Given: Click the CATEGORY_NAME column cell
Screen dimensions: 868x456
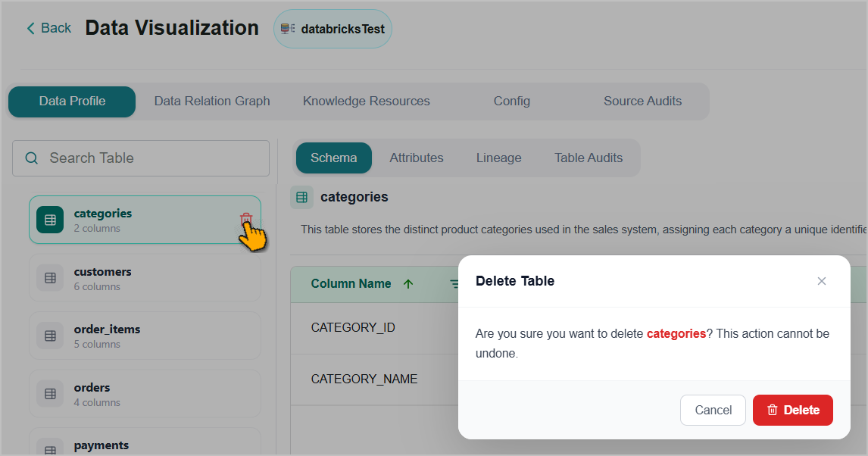Looking at the screenshot, I should click(x=364, y=379).
